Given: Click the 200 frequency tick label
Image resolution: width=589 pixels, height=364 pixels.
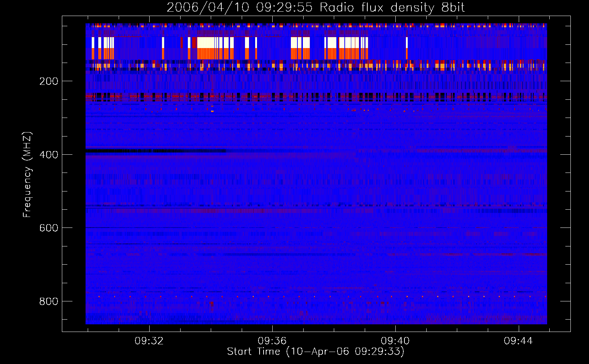Looking at the screenshot, I should [49, 81].
